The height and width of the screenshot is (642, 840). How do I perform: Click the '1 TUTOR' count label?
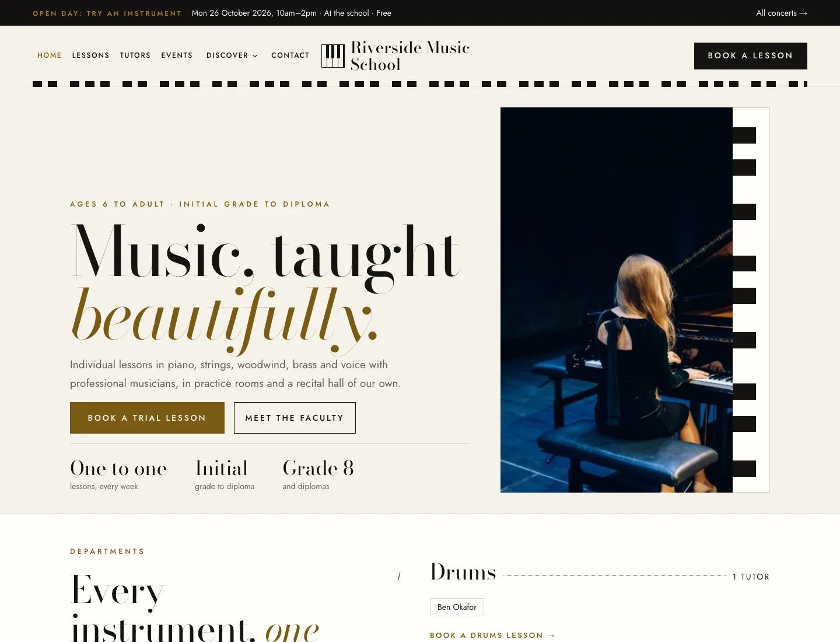(751, 577)
